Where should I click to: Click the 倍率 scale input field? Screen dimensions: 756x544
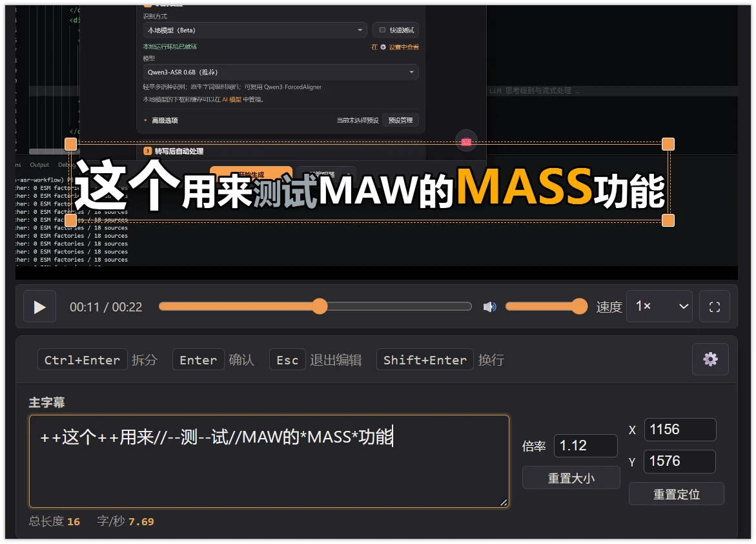click(x=586, y=446)
